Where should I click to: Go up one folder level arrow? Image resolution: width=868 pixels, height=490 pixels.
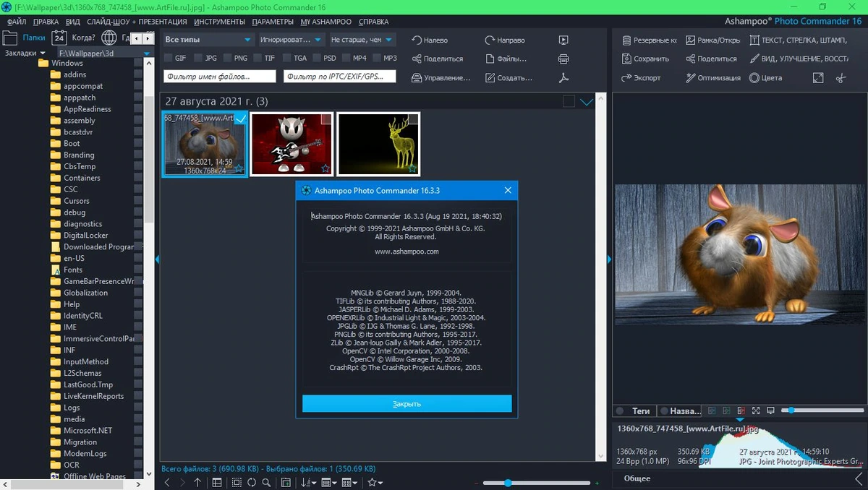(197, 482)
